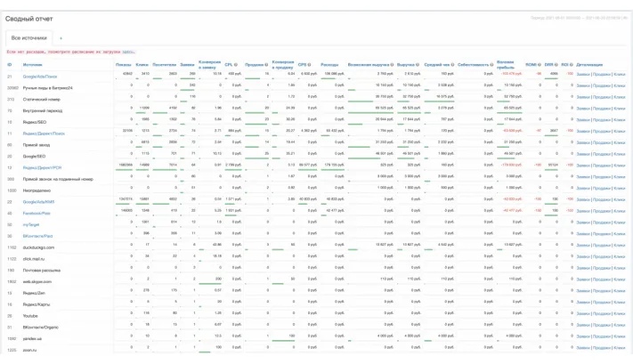Open the info icon beside the CPL header
The width and height of the screenshot is (633, 364).
coord(236,65)
